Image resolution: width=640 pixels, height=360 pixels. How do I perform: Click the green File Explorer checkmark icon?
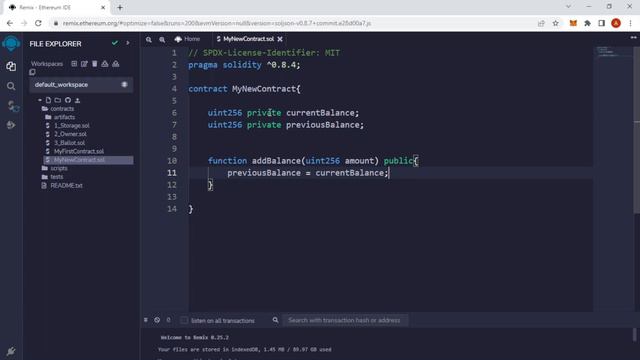point(115,43)
